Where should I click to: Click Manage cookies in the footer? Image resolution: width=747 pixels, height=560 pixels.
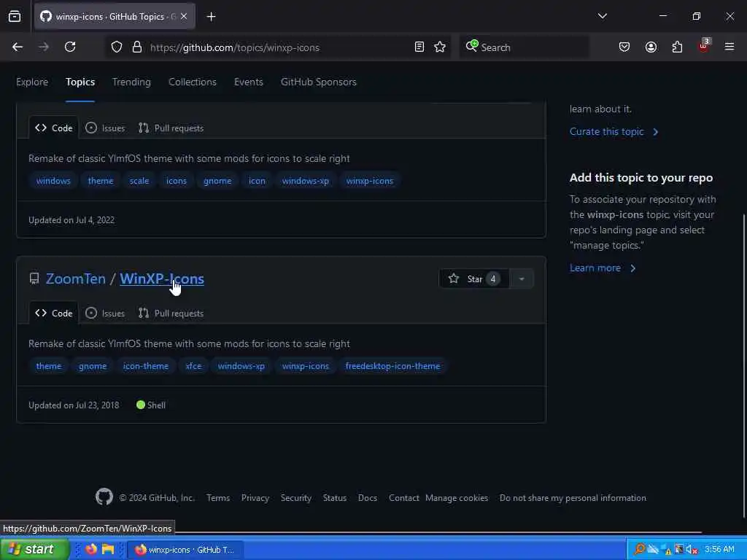coord(457,498)
